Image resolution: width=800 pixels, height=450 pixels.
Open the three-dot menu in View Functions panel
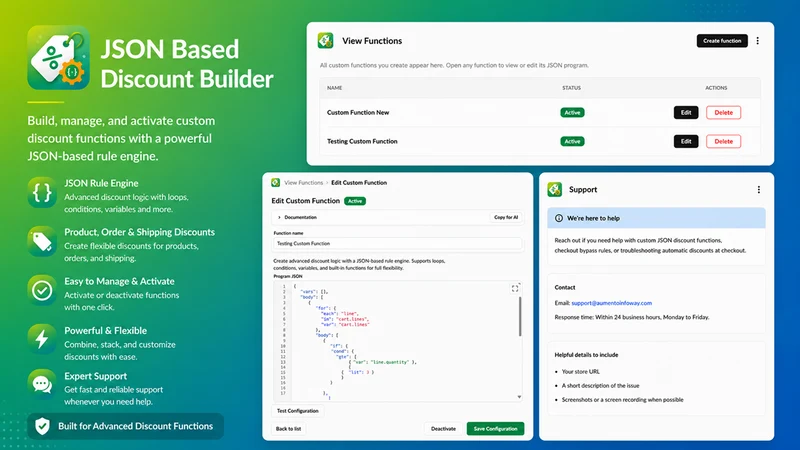click(x=758, y=41)
